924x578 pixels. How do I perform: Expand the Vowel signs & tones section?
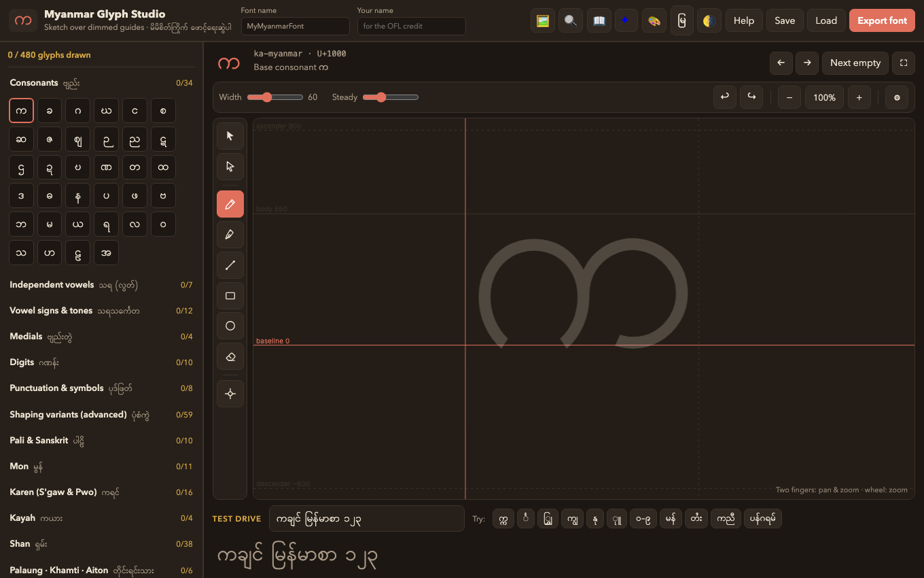pos(101,311)
